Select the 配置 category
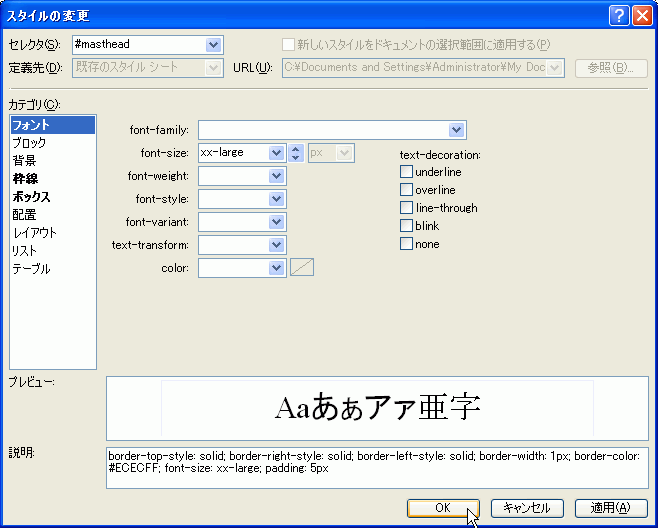 (53, 215)
